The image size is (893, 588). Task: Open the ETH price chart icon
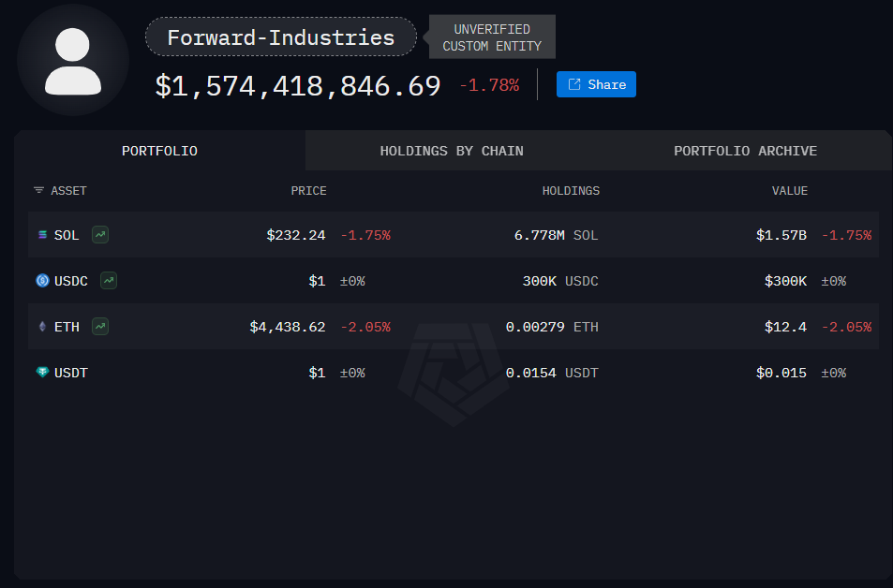pyautogui.click(x=100, y=327)
